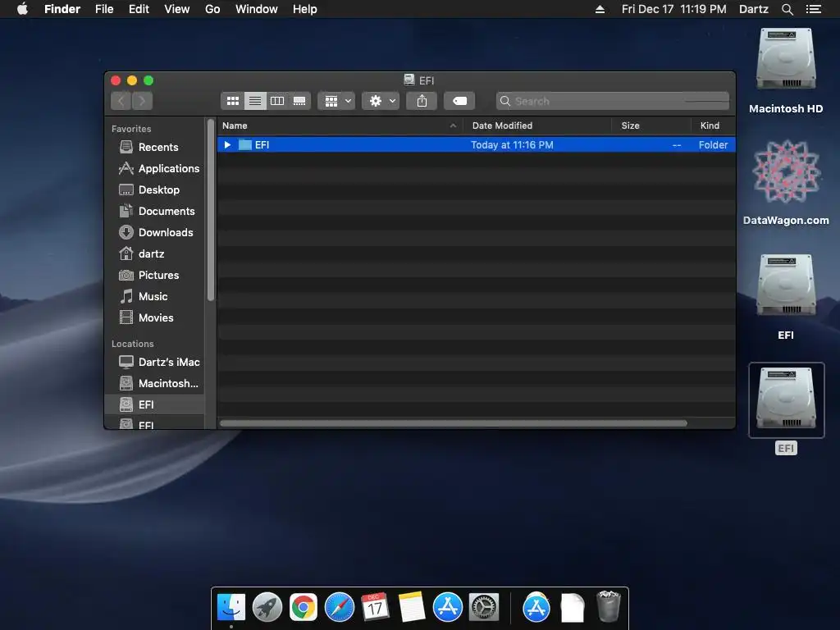The image size is (840, 630).
Task: Open the Edit menu
Action: 139,9
